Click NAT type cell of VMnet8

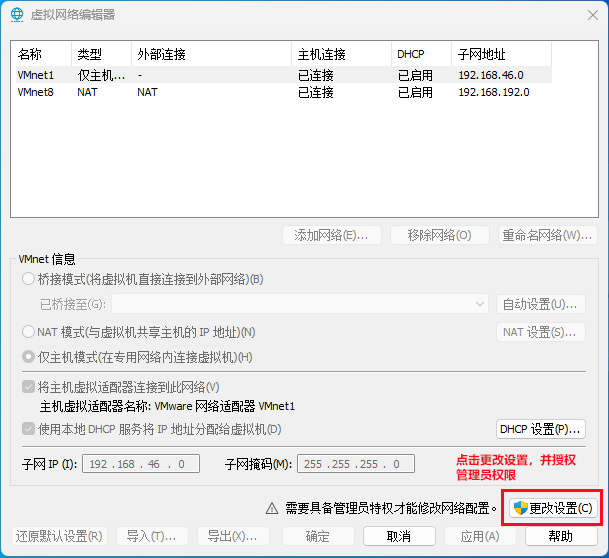click(87, 92)
